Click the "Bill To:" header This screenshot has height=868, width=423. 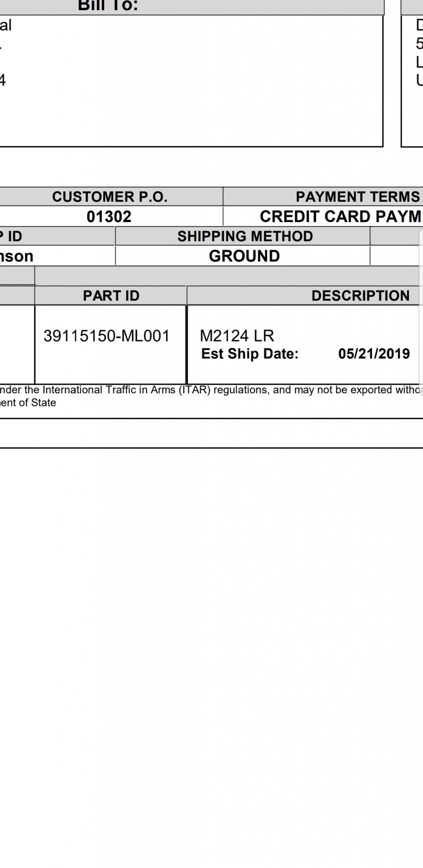pos(108,6)
